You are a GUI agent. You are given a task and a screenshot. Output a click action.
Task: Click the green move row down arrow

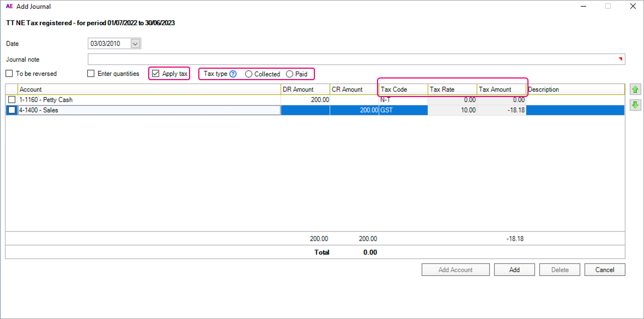pos(635,105)
